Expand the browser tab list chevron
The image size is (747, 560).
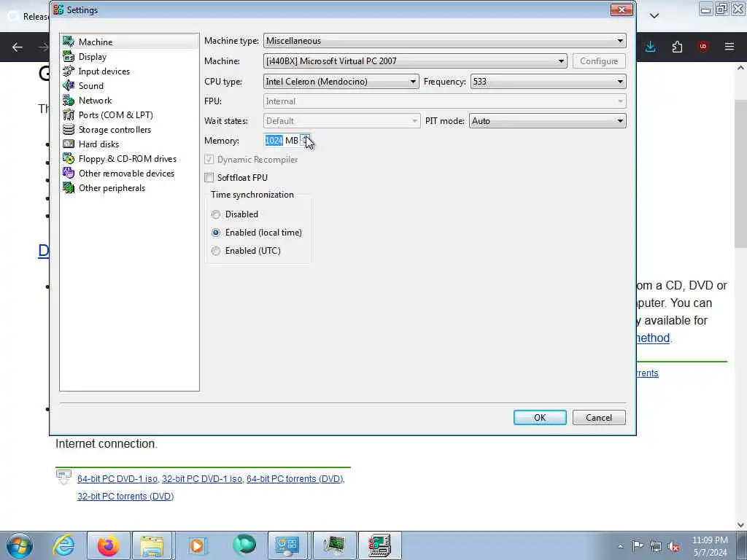pyautogui.click(x=654, y=16)
